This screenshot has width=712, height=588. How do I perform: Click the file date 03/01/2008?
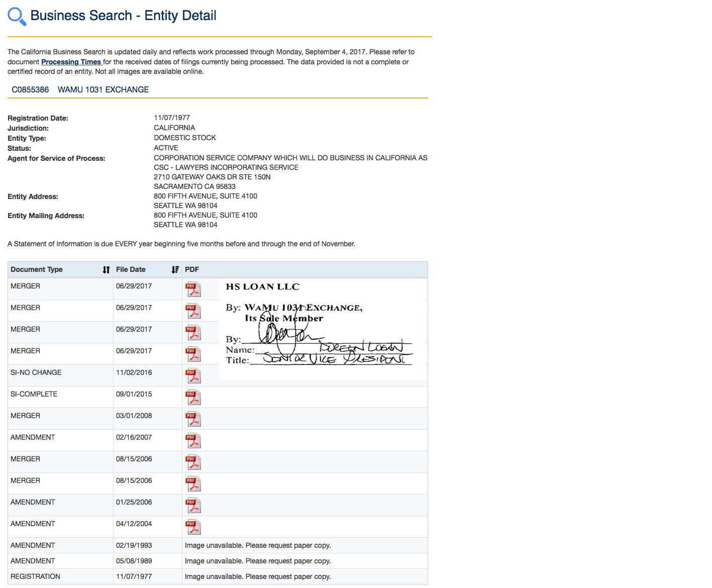[x=134, y=416]
